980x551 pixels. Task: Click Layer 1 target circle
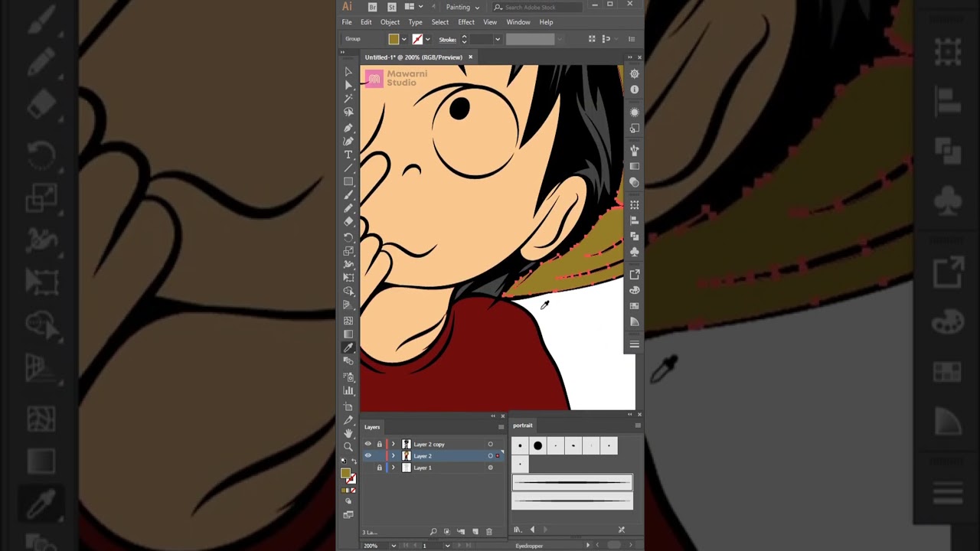(491, 468)
